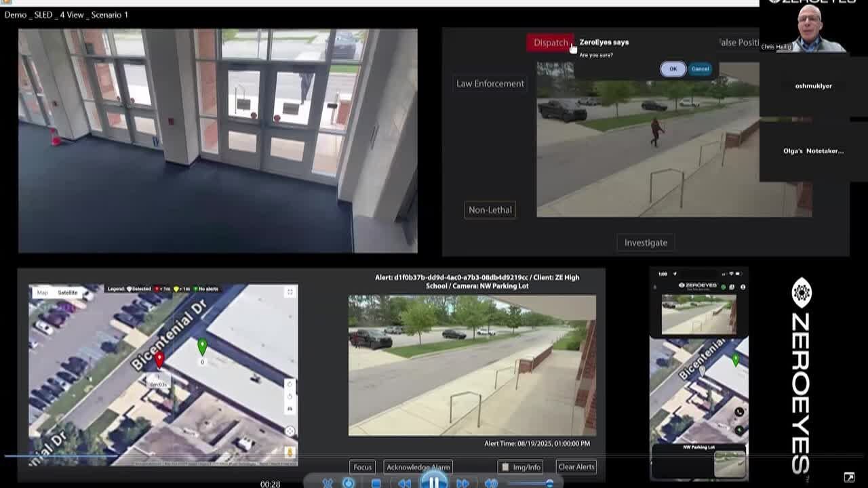Screen dimensions: 868x488
Task: Stop the video playback
Action: 376,483
